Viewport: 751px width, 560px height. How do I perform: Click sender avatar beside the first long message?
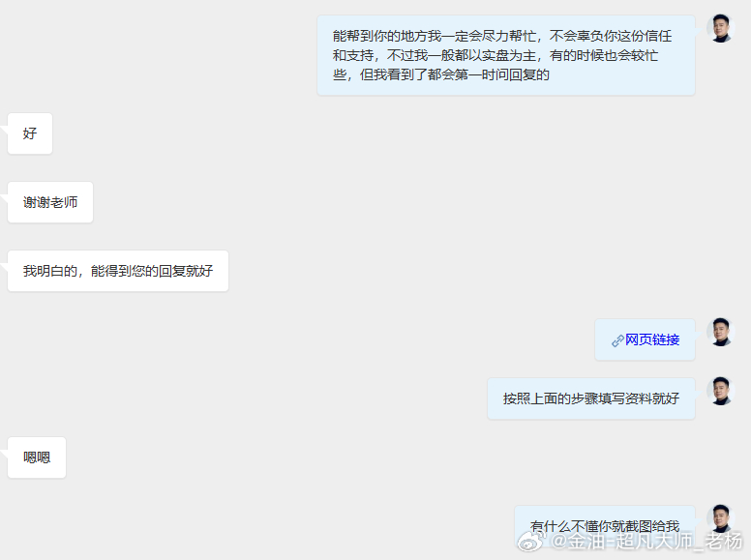[721, 29]
